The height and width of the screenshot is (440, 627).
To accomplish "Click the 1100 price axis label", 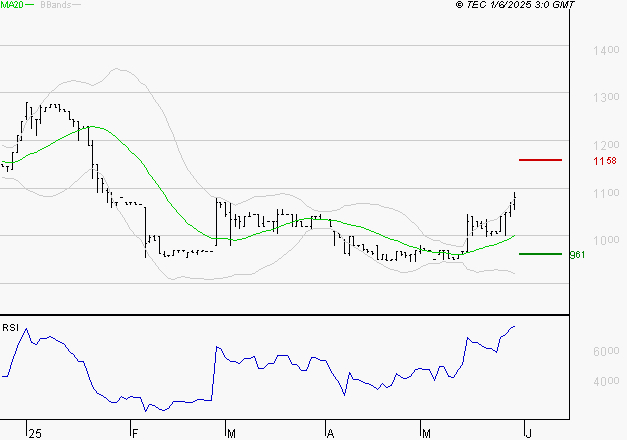I will [x=603, y=193].
